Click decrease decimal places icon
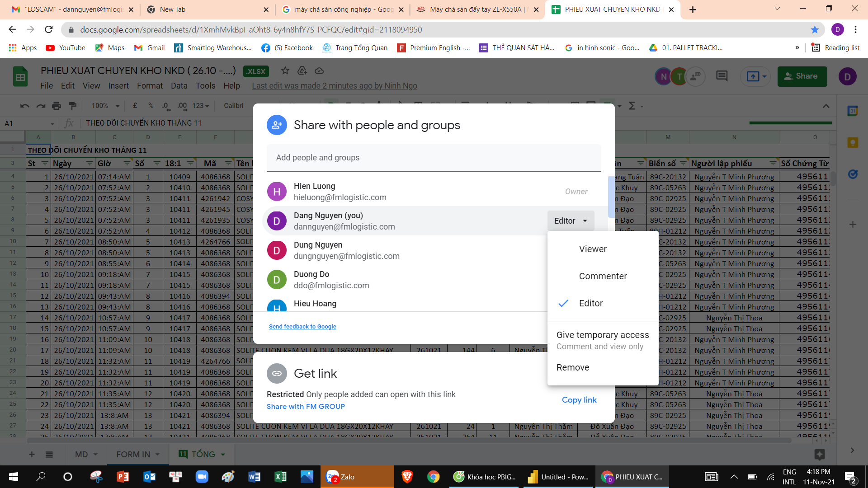 tap(166, 106)
